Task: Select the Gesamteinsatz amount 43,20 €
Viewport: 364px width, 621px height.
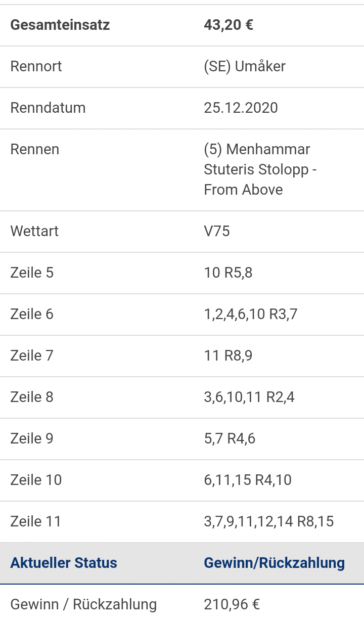Action: pos(229,25)
